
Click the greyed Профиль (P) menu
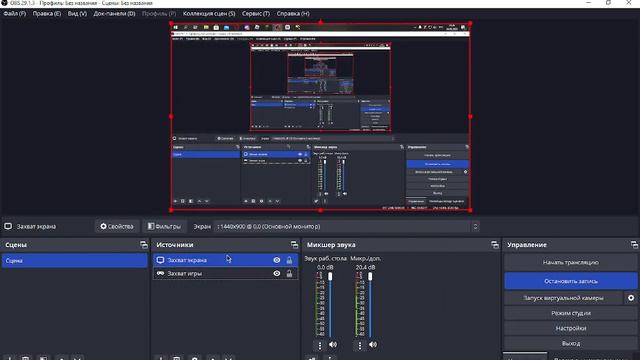(x=159, y=13)
